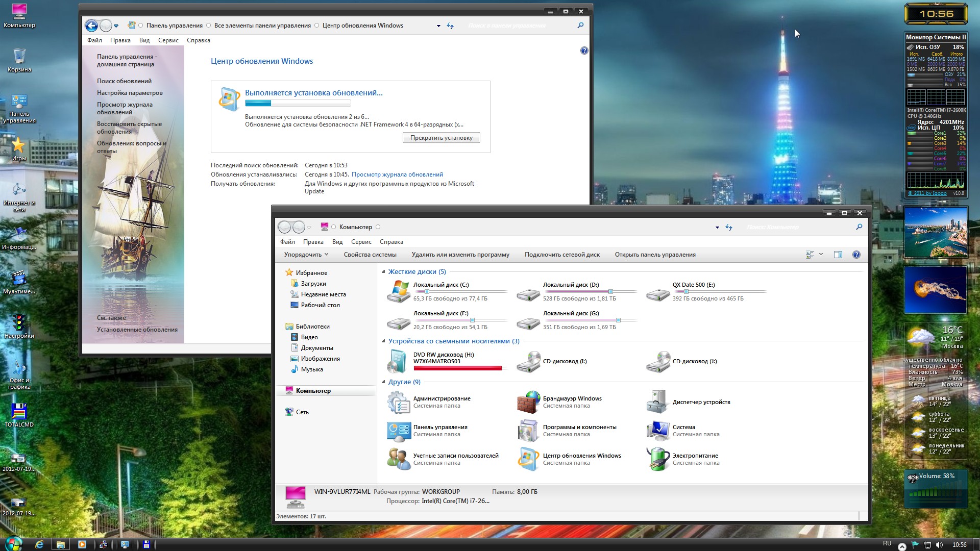Open Local Disk (C:) drive icon
980x551 pixels.
pyautogui.click(x=398, y=291)
